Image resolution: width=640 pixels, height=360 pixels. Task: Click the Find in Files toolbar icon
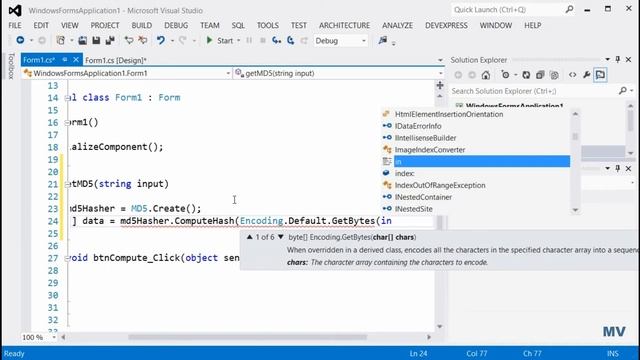[382, 40]
